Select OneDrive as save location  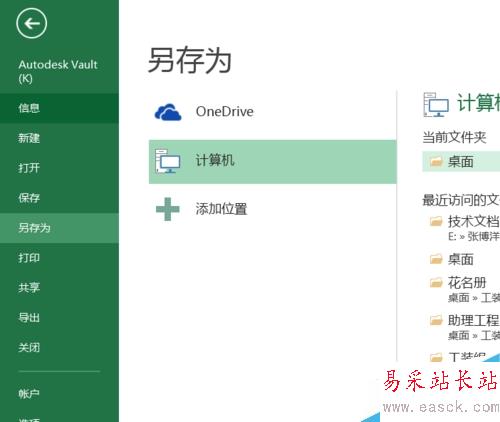point(224,112)
